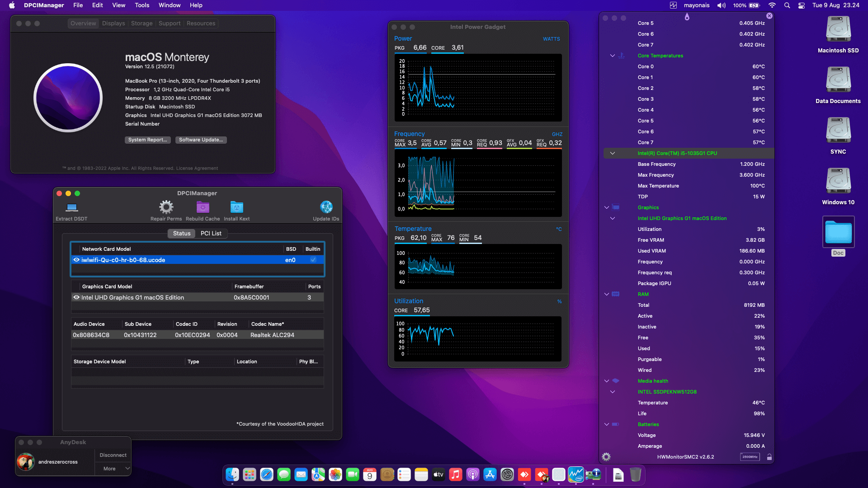
Task: Click the Update IDs globe icon
Action: tap(326, 207)
